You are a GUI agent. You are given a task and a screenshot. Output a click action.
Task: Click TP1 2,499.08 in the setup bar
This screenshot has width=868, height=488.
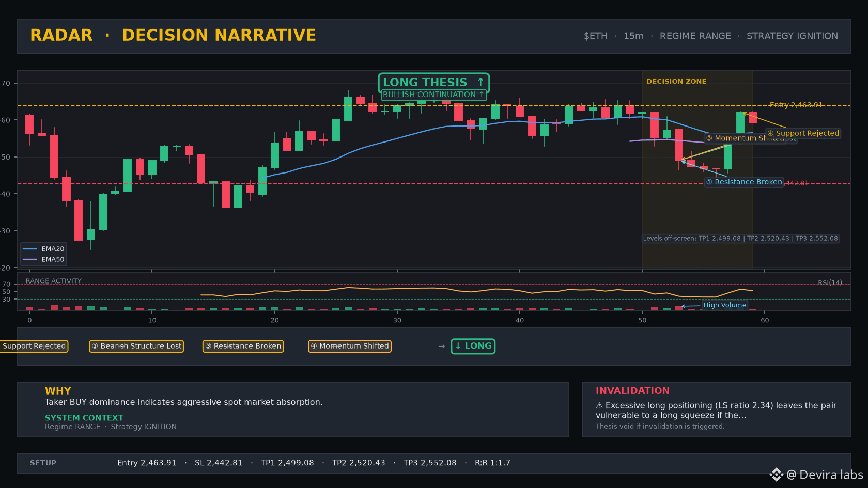coord(287,463)
